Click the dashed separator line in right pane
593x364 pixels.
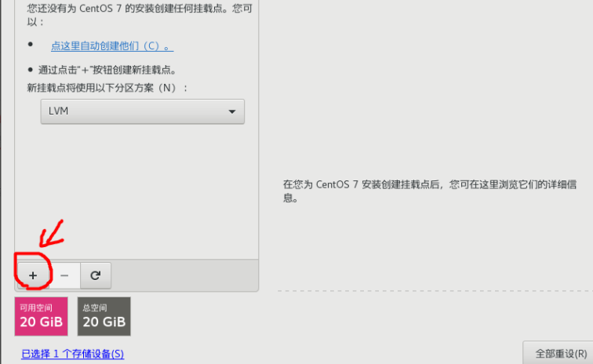pos(435,291)
